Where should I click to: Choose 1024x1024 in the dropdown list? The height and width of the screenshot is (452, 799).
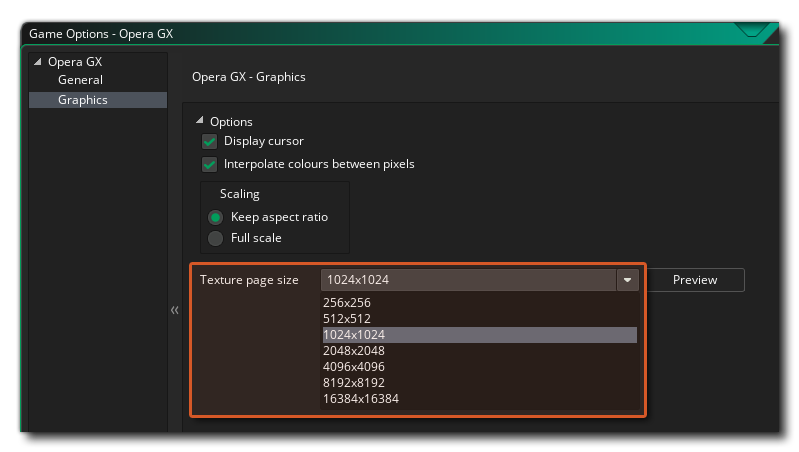click(x=480, y=335)
